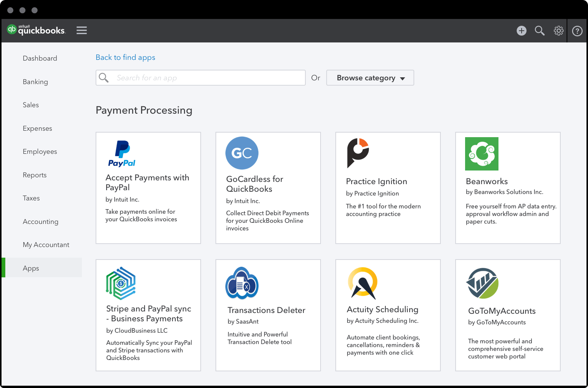Click 'by CloudBusiness LLC' text
588x388 pixels.
[x=137, y=331]
